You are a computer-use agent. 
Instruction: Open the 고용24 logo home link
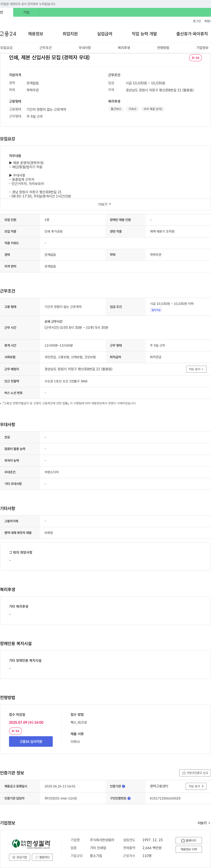point(8,34)
